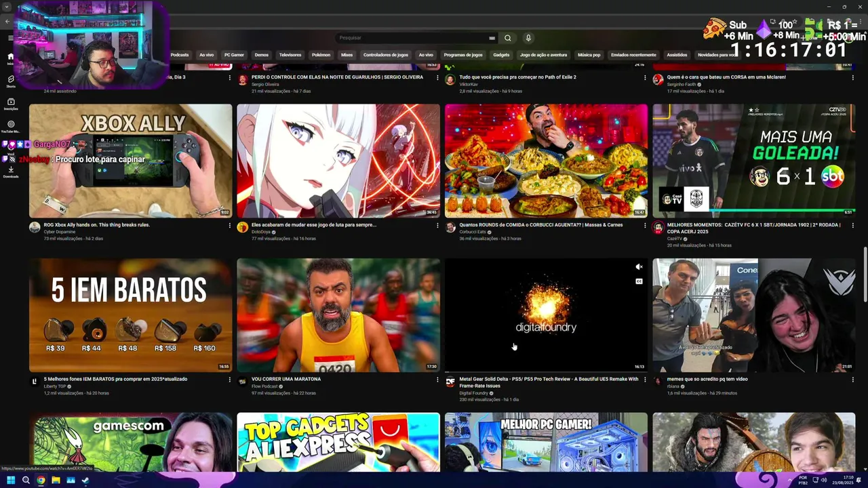Select the Televisores filter chip
Viewport: 868px width, 488px height.
(290, 55)
